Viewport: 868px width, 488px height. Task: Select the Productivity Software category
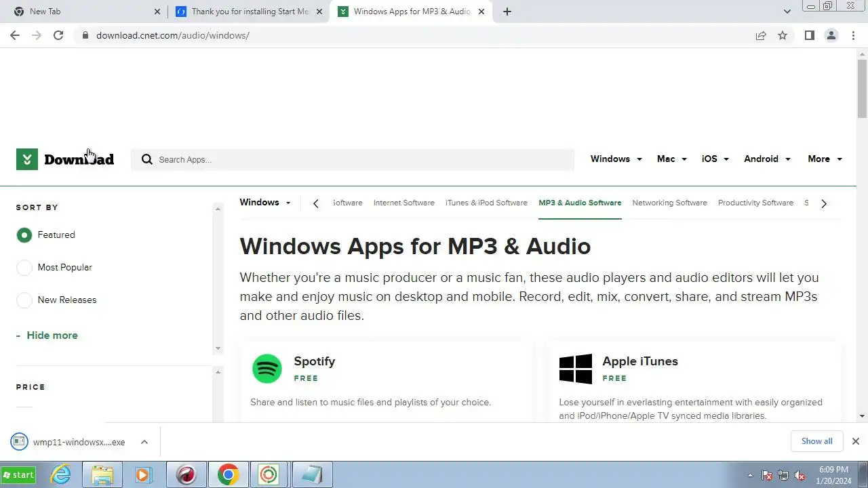click(755, 203)
